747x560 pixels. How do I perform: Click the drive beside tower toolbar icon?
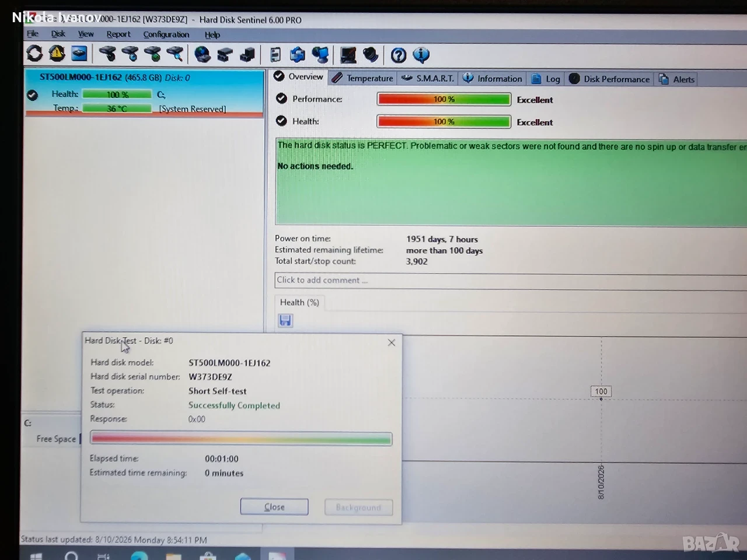click(247, 55)
